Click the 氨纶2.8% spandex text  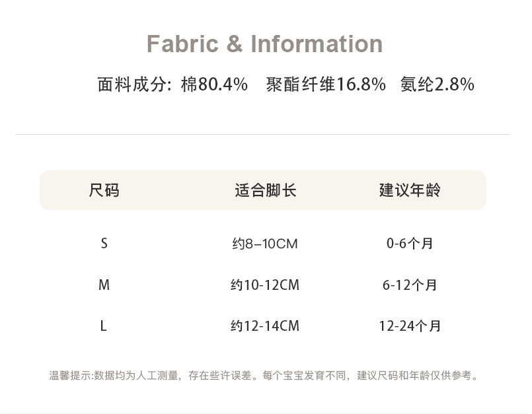pyautogui.click(x=437, y=85)
